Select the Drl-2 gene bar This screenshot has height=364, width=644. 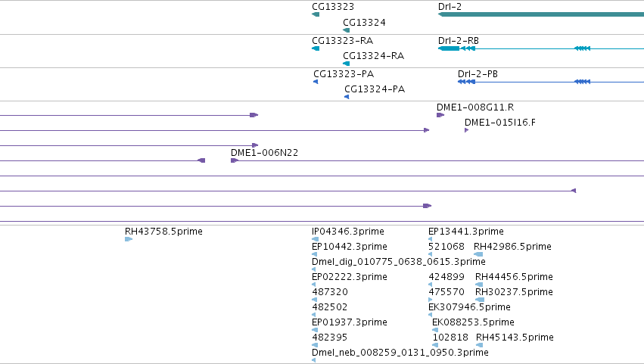[x=541, y=14]
